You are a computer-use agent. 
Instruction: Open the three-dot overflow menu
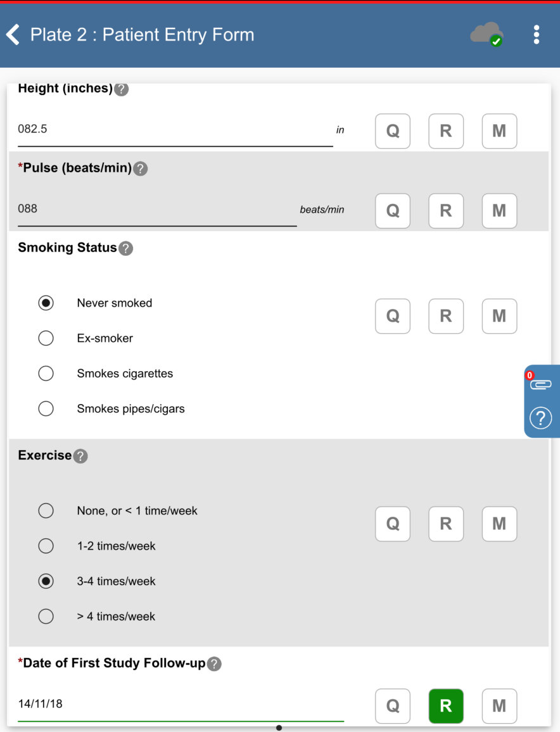tap(536, 35)
